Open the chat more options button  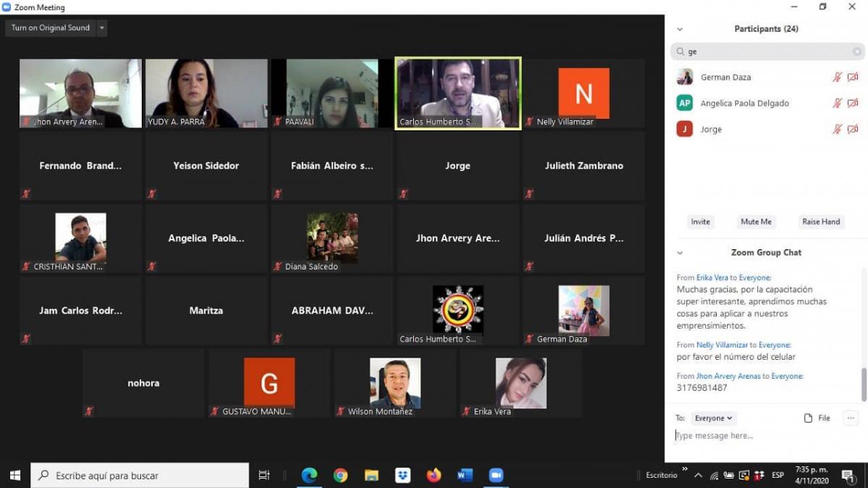click(x=851, y=418)
